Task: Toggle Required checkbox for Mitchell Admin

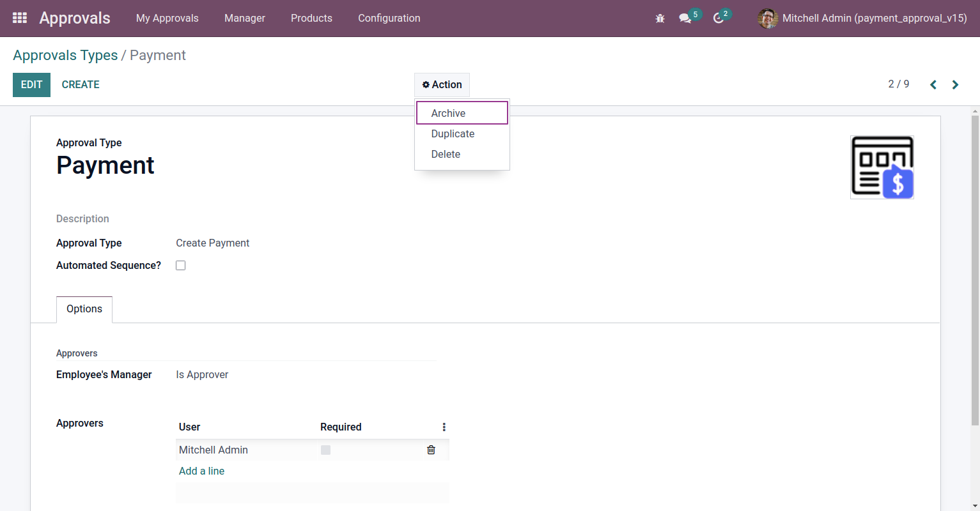Action: pyautogui.click(x=325, y=450)
